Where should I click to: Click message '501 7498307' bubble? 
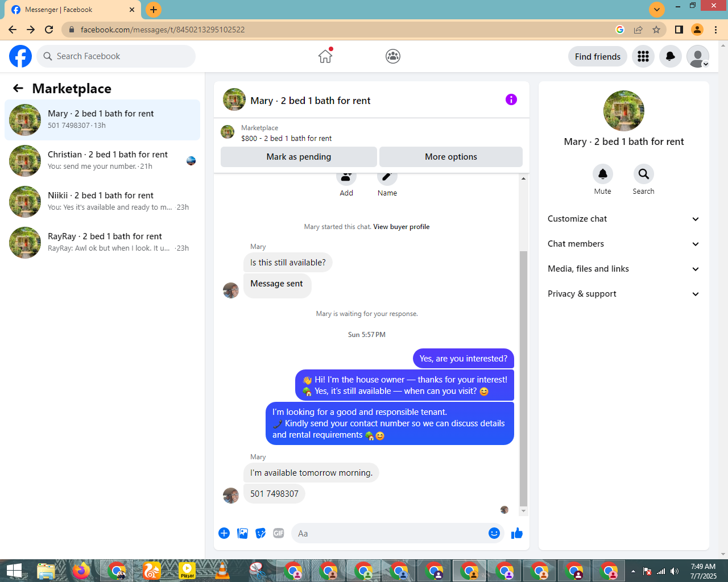(x=274, y=494)
